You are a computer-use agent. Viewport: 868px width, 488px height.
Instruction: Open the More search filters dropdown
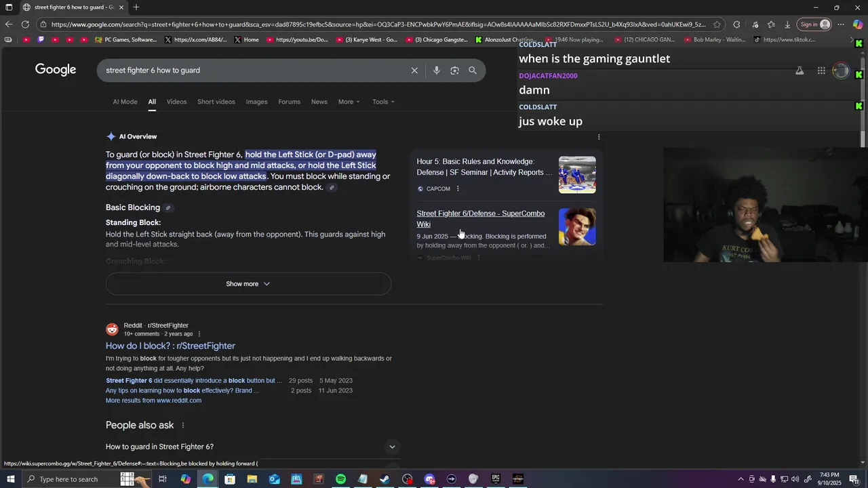click(349, 102)
